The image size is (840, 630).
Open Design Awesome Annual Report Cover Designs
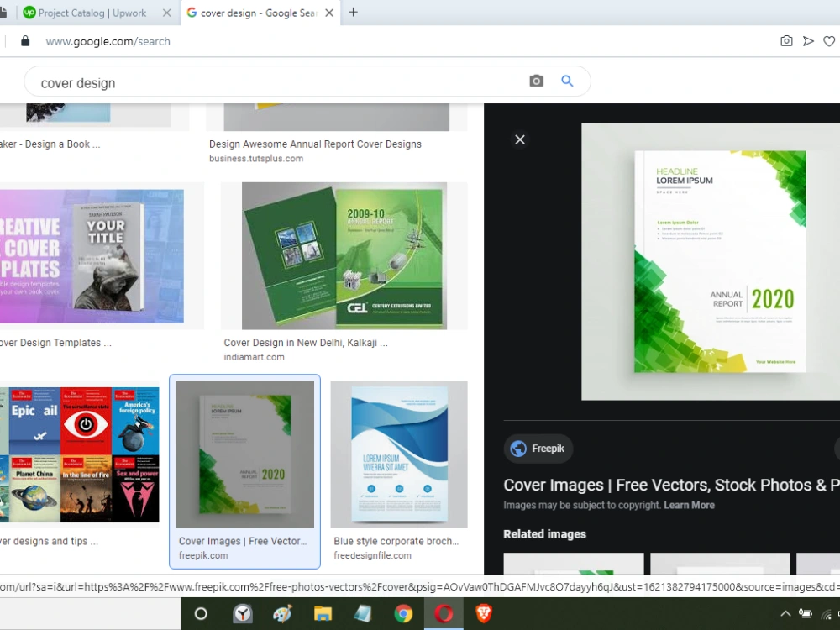coord(315,144)
